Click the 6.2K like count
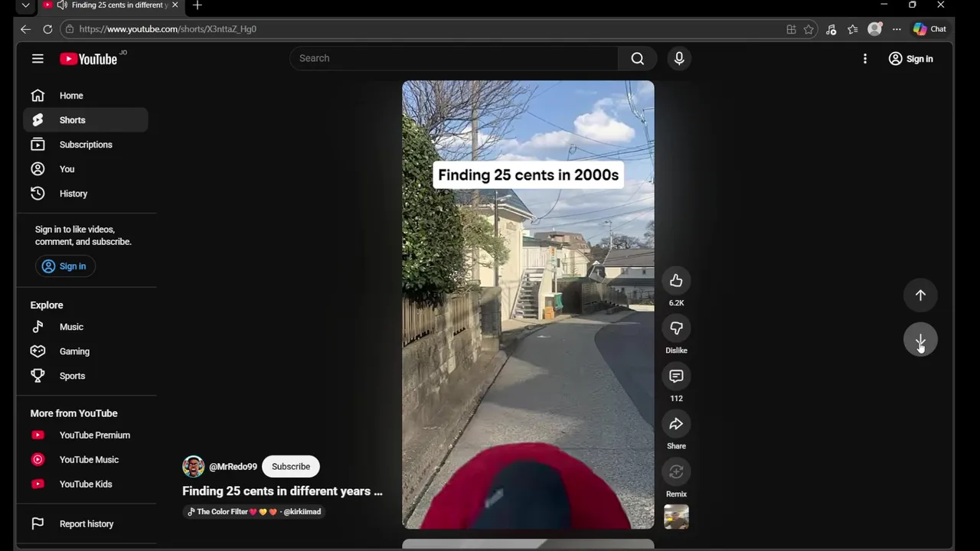 (x=676, y=303)
